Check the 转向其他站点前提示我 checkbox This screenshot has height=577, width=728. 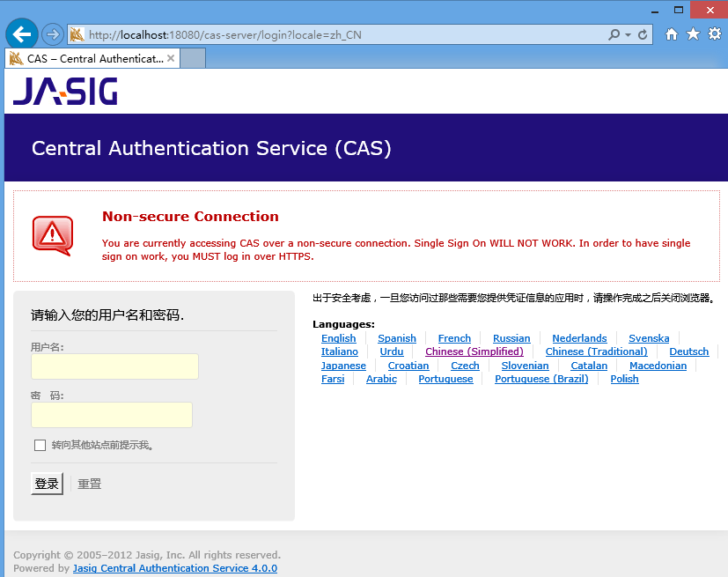coord(40,445)
